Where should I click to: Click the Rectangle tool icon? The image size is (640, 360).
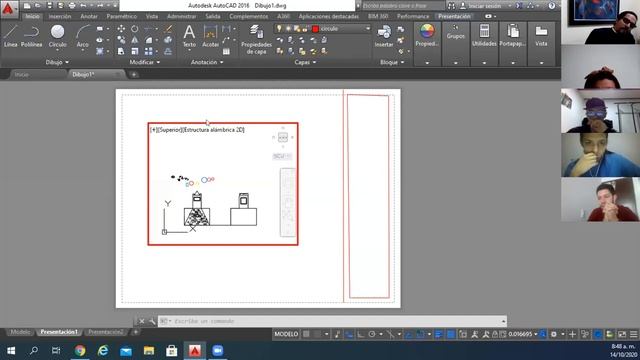[x=100, y=29]
